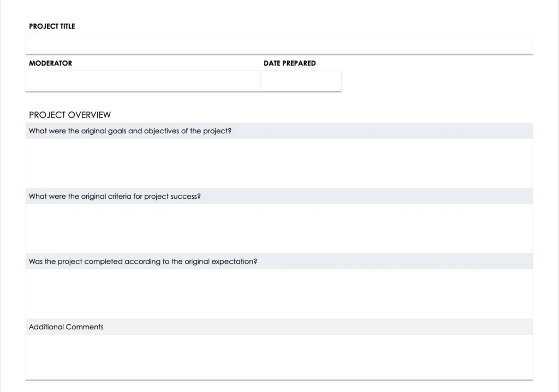
Task: Click into the Moderator text box
Action: click(x=143, y=81)
